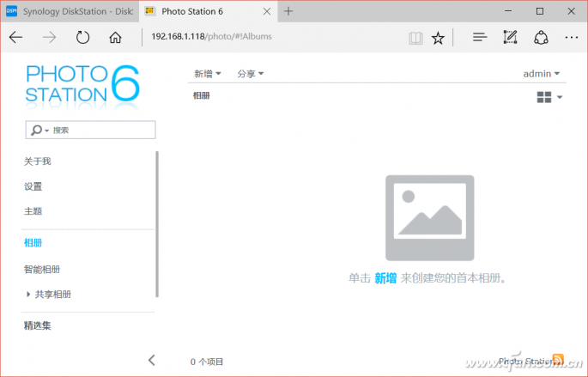Open 设置 in the sidebar

point(33,186)
